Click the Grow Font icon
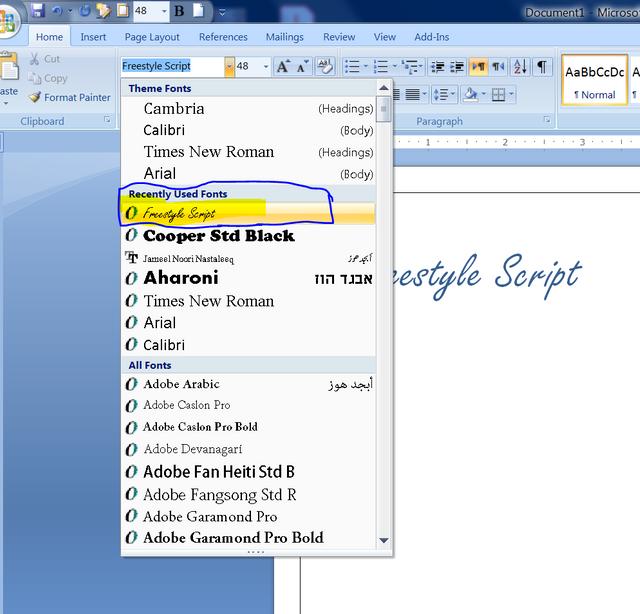 283,66
